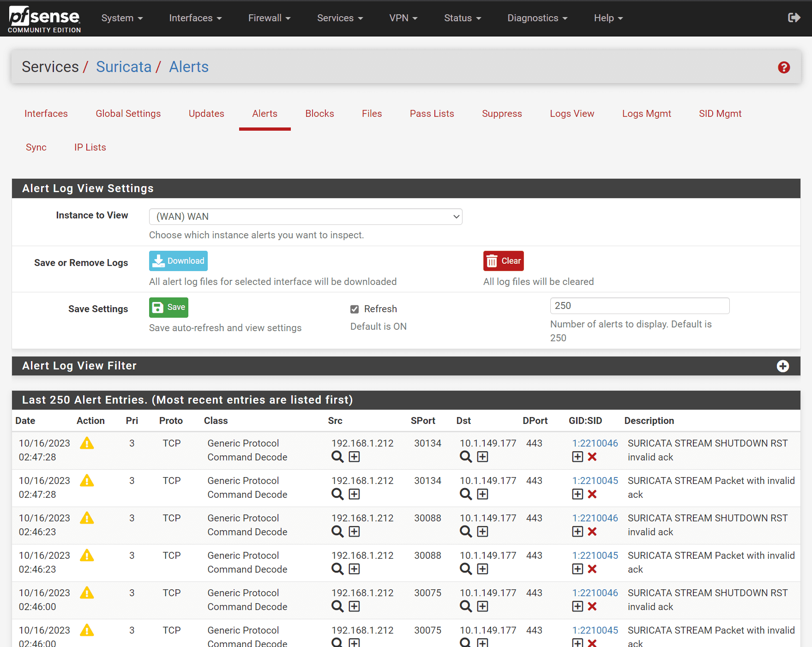Resolve destination IP lookup in third alert row
This screenshot has height=647, width=812.
tap(466, 532)
